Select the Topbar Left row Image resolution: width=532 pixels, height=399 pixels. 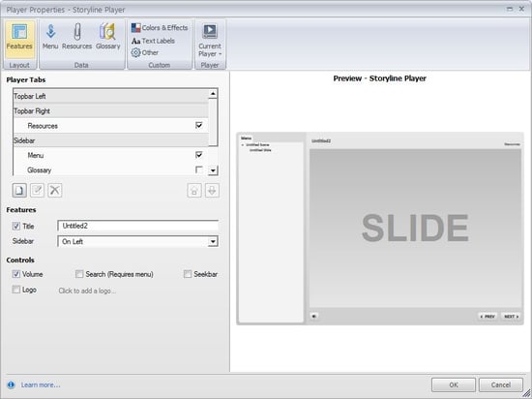tap(110, 96)
